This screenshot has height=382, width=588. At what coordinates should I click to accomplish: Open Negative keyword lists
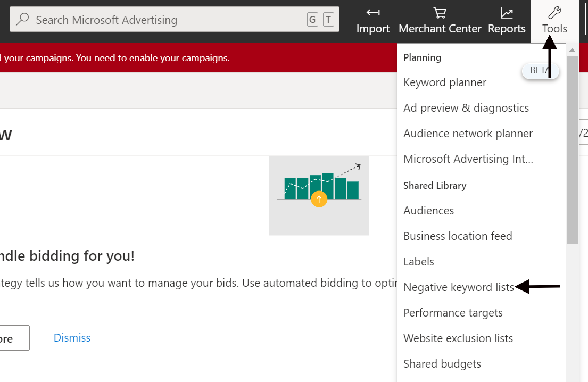(459, 287)
